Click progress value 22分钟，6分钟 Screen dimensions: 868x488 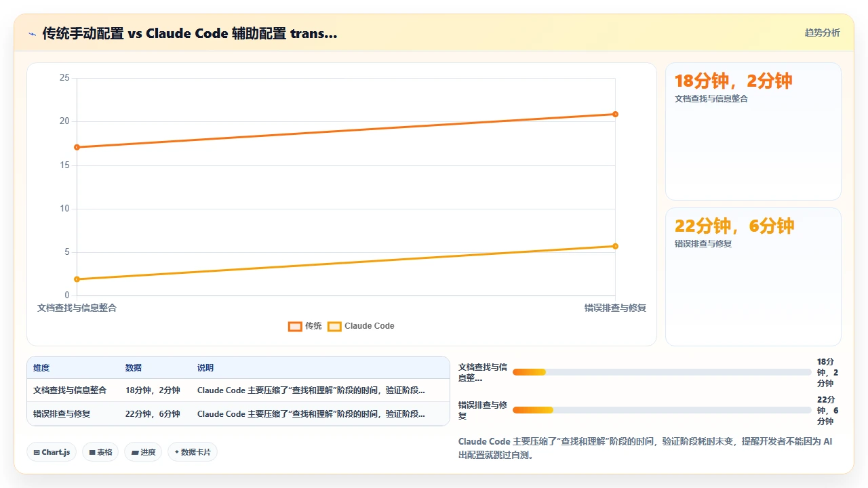(829, 411)
